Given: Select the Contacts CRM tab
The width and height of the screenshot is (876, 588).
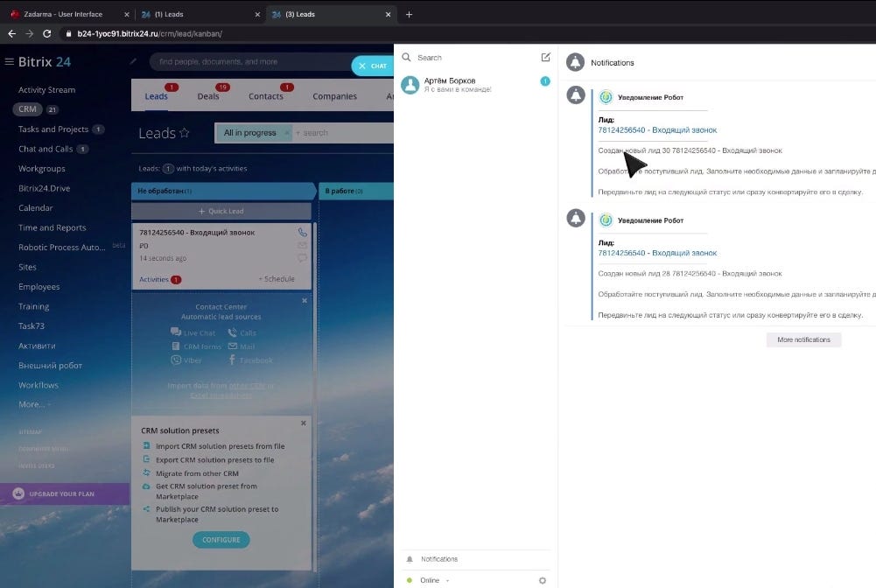Looking at the screenshot, I should [266, 96].
